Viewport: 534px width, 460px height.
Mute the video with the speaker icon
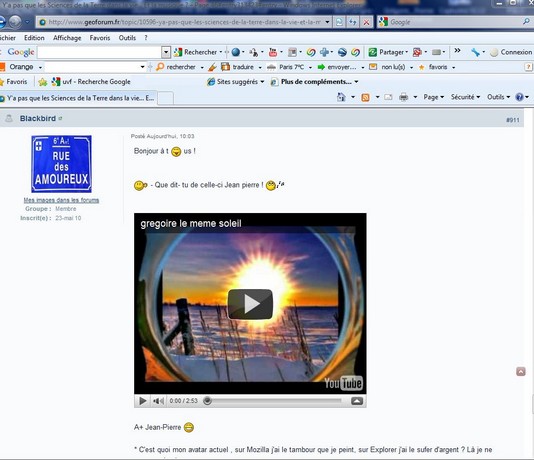click(x=158, y=401)
